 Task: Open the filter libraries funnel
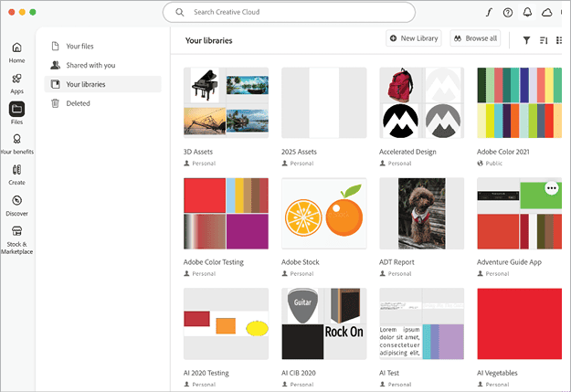coord(526,39)
